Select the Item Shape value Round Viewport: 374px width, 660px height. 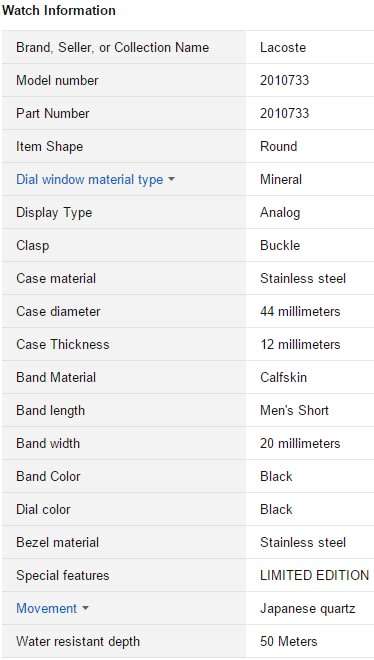pos(279,146)
